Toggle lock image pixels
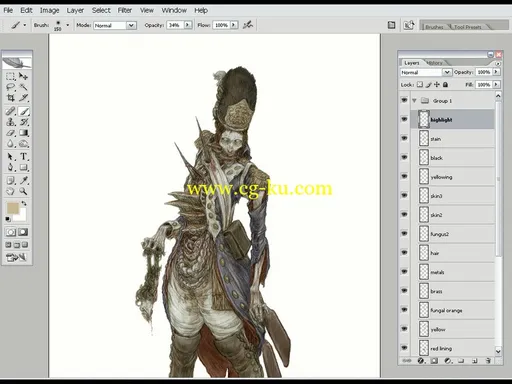512x384 pixels. [x=428, y=85]
